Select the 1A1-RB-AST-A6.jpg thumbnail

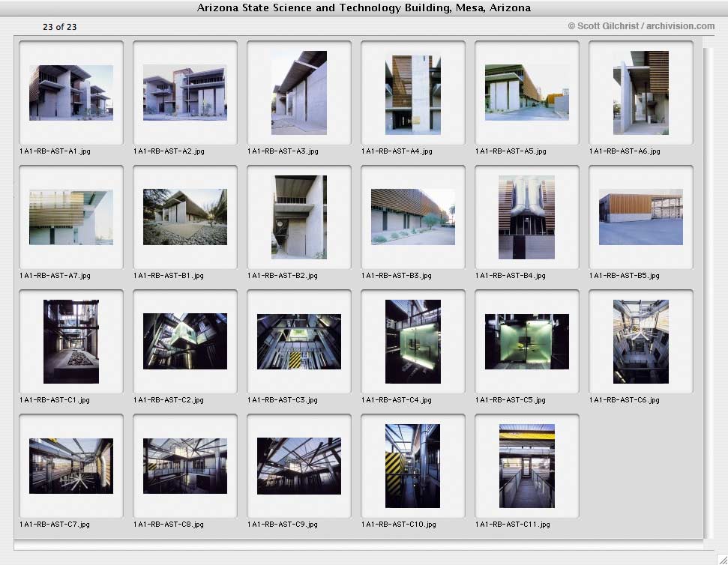(641, 93)
